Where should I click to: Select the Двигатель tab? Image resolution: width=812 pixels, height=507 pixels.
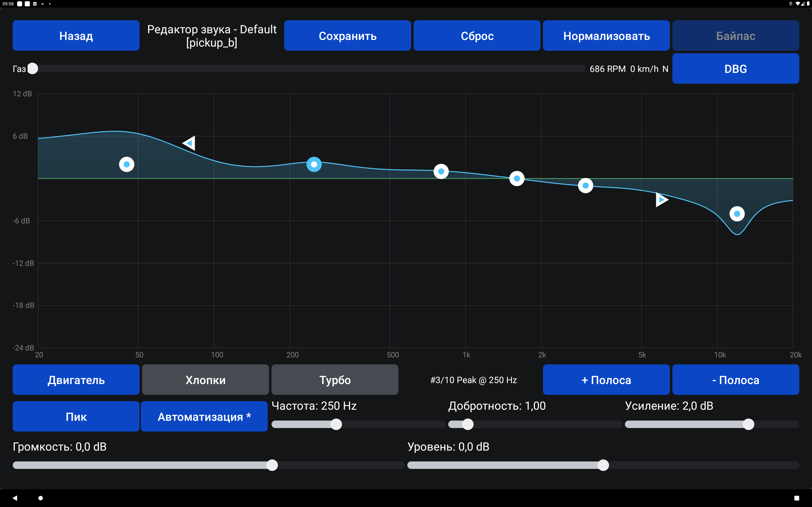coord(76,380)
